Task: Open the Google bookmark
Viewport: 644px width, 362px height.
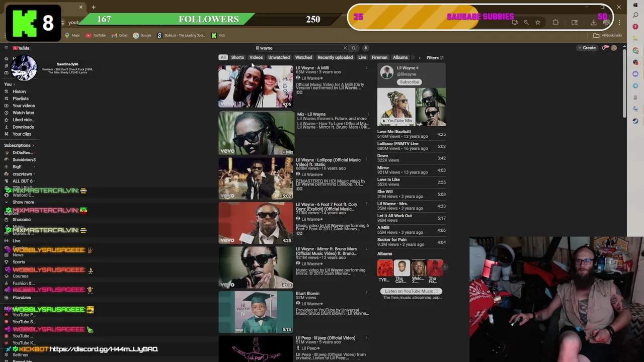Action: tap(142, 36)
